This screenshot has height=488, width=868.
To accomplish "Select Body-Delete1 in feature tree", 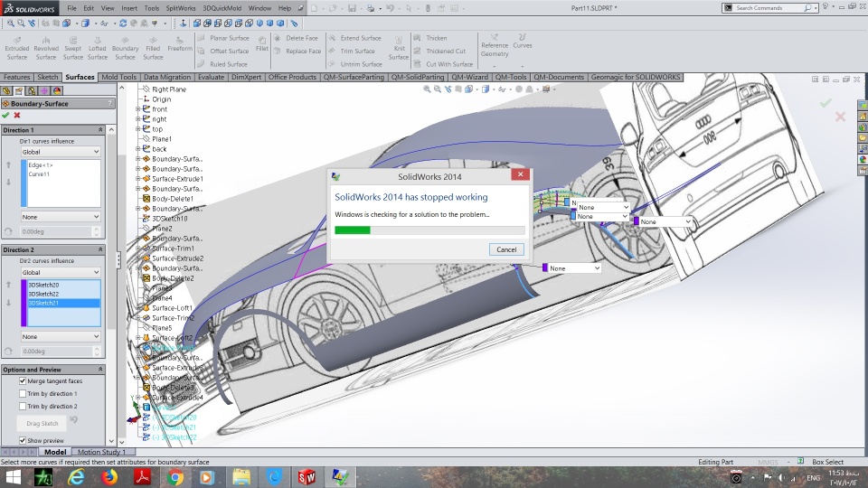I will pos(172,199).
